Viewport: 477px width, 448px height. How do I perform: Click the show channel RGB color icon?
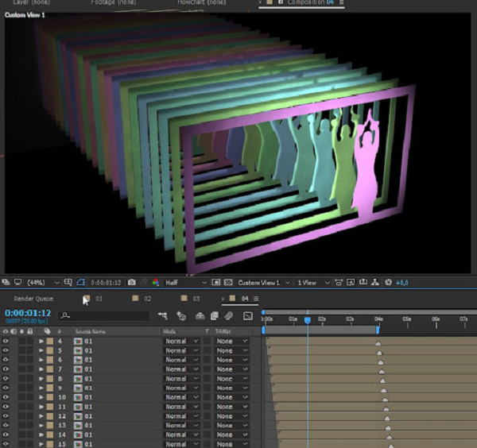tap(155, 282)
